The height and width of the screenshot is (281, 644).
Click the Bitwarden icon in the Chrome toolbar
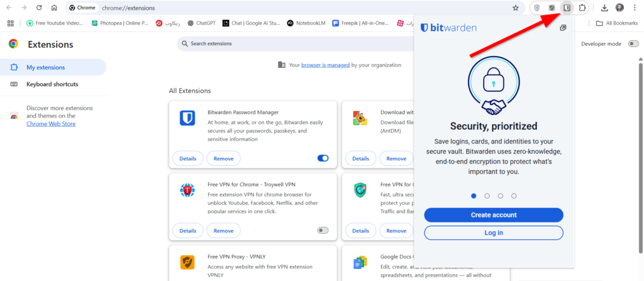567,8
